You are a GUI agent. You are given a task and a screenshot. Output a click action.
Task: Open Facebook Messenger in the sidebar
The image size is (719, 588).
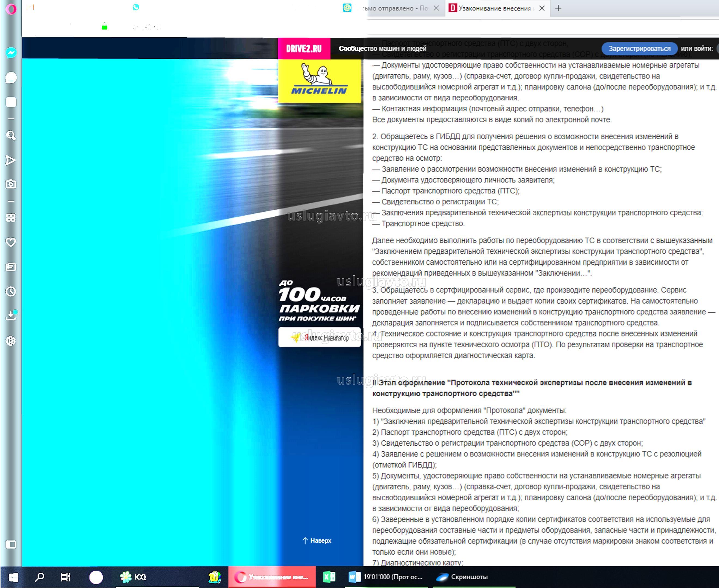pos(11,53)
